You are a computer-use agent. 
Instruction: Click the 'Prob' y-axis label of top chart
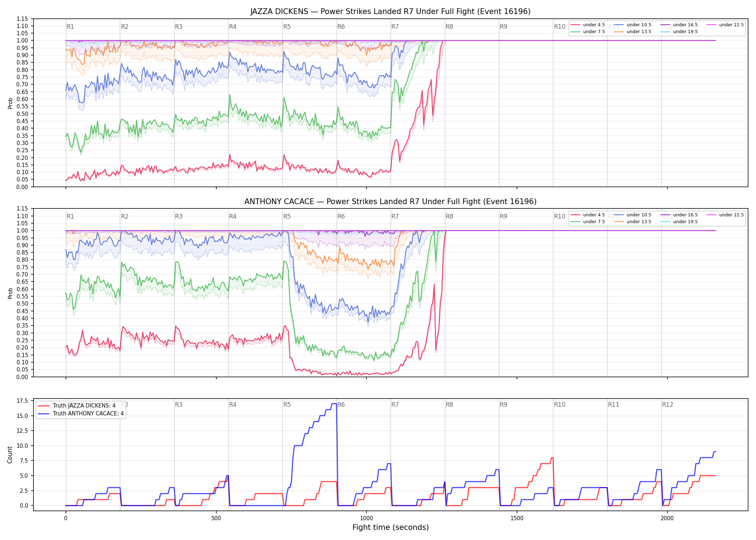10,103
